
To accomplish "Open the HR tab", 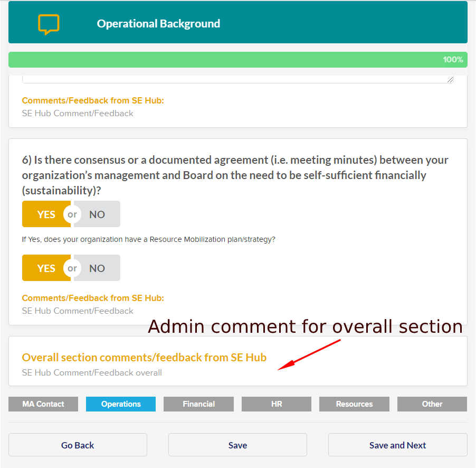I will tap(276, 404).
